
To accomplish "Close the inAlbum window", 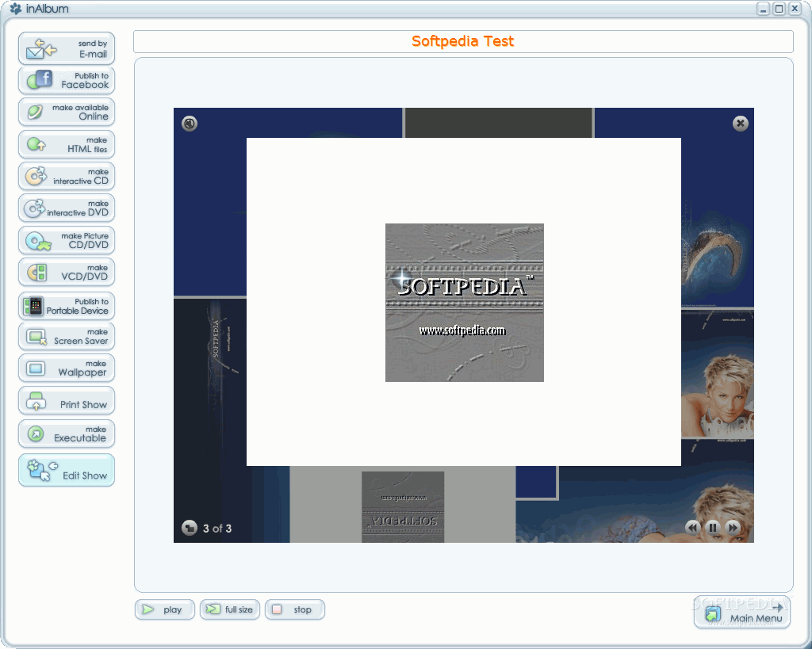I will click(x=795, y=8).
